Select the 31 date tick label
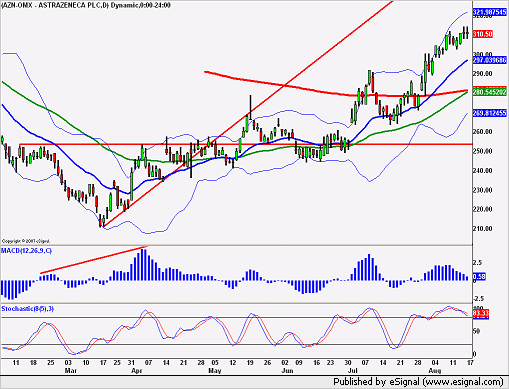The image size is (509, 389). point(131,363)
